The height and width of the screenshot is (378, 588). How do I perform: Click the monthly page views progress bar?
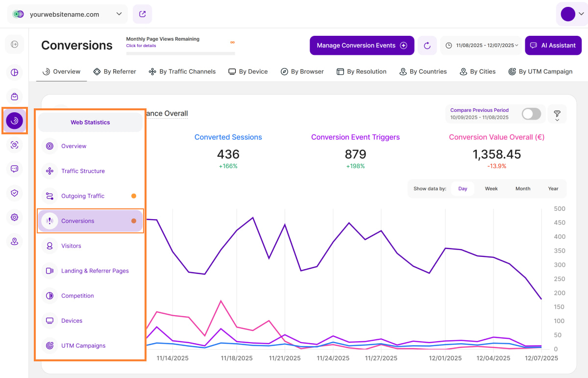click(180, 53)
